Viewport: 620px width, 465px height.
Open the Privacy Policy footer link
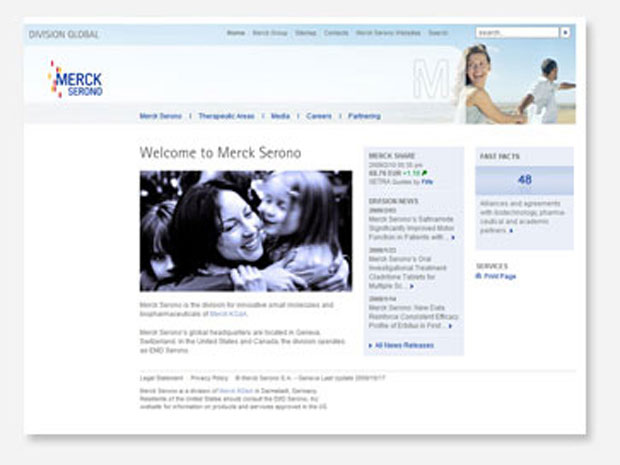click(x=209, y=378)
